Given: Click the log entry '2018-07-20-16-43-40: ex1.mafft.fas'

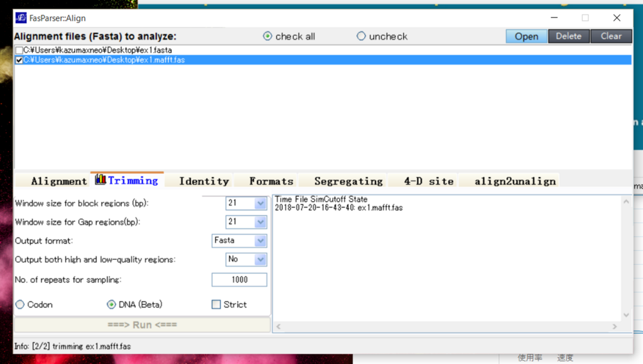Looking at the screenshot, I should [x=338, y=208].
